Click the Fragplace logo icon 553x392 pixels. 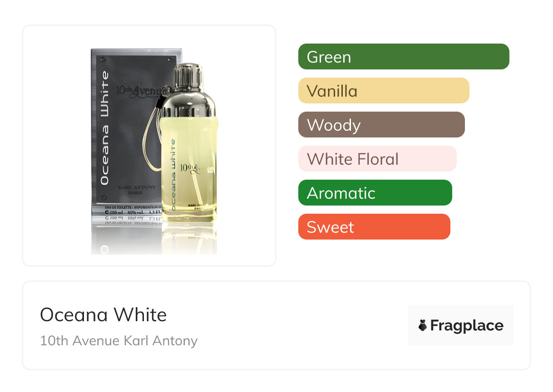423,325
